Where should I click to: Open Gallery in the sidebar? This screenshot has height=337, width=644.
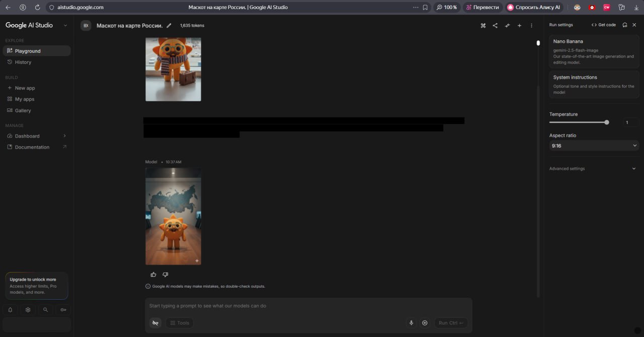point(36,110)
